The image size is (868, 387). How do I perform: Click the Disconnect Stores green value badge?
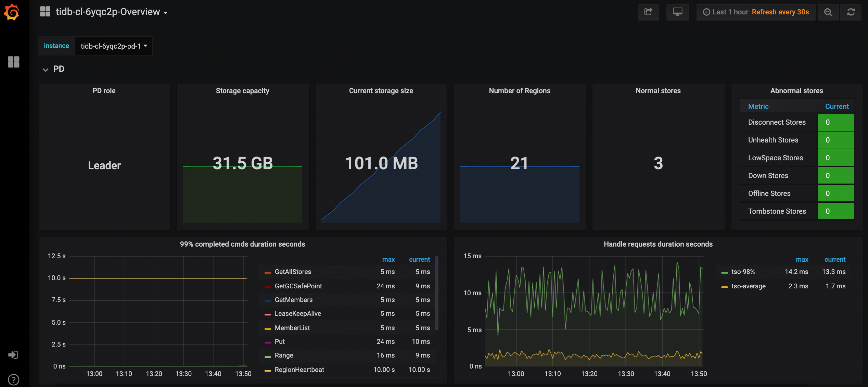click(835, 122)
